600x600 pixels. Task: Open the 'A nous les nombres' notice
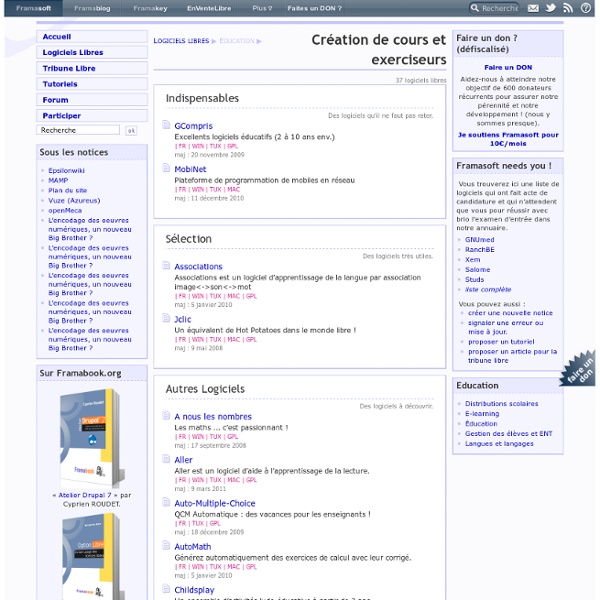(x=213, y=417)
